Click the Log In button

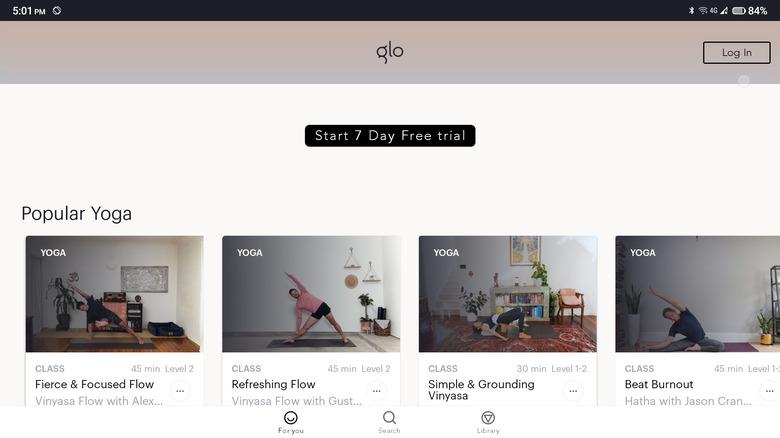(x=737, y=53)
